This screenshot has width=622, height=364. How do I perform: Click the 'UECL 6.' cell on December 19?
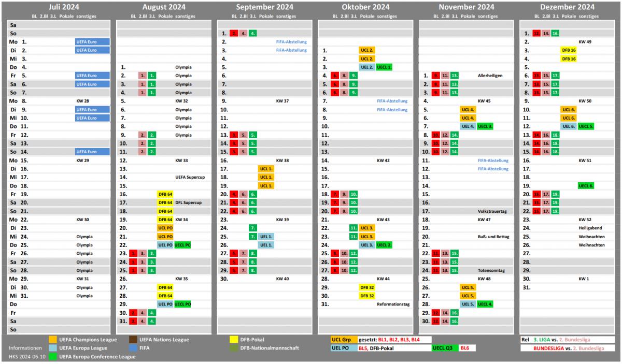point(586,186)
